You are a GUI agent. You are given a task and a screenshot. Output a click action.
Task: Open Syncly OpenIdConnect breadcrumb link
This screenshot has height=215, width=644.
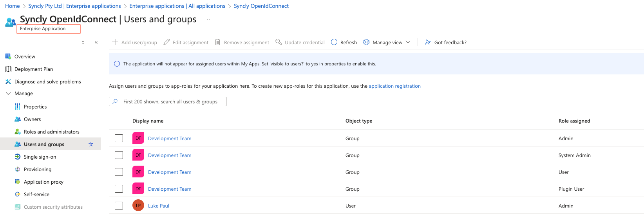[x=261, y=6]
